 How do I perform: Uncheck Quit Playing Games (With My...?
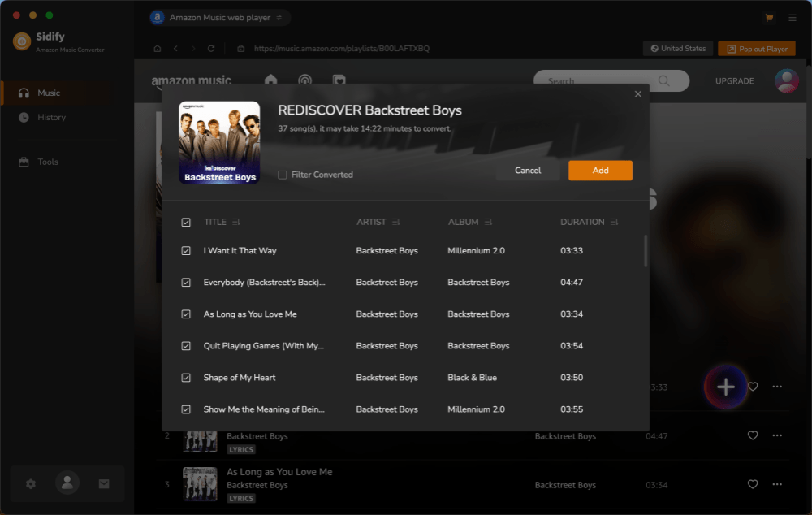pos(186,346)
